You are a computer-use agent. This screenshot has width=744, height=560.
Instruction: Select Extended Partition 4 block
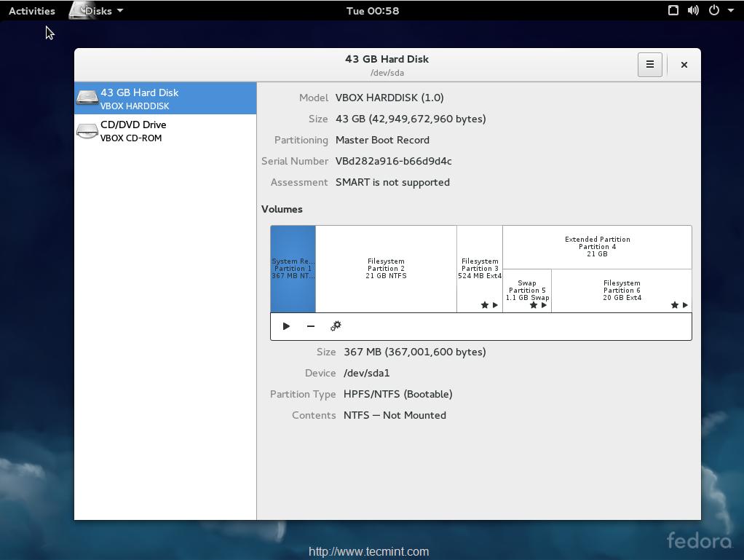597,246
